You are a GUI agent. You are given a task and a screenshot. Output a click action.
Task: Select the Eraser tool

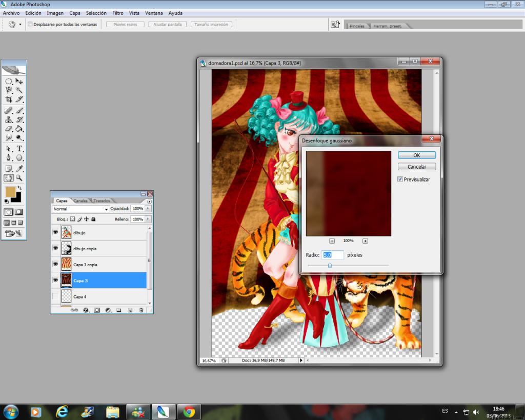[9, 129]
